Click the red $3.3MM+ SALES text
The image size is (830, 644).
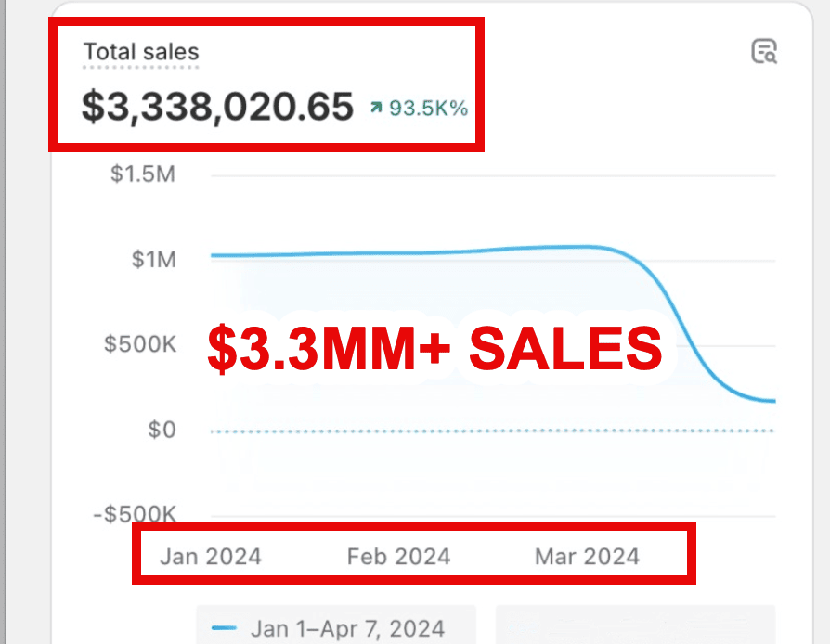pos(434,348)
